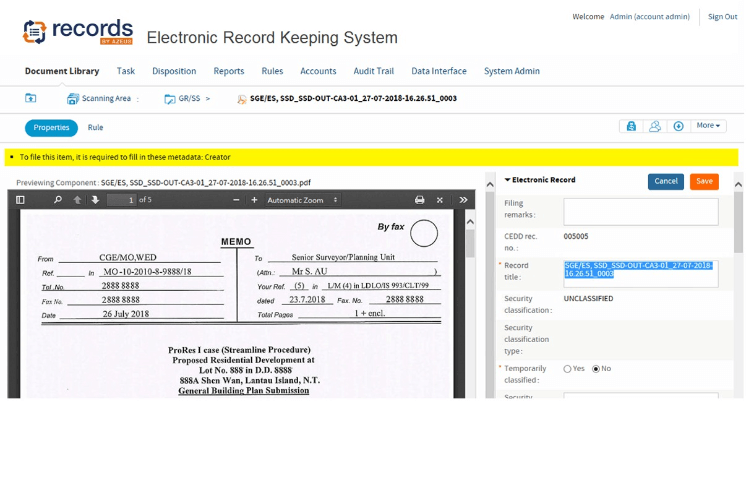Image resolution: width=746 pixels, height=500 pixels.
Task: Click the Cancel button
Action: 666,181
